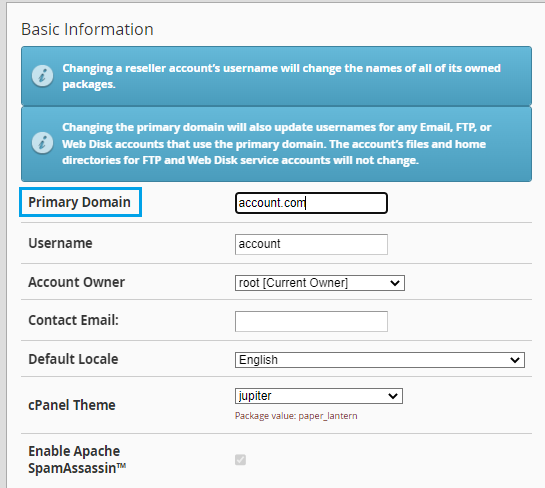Click the Contact Email label
The width and height of the screenshot is (545, 488).
tap(73, 320)
